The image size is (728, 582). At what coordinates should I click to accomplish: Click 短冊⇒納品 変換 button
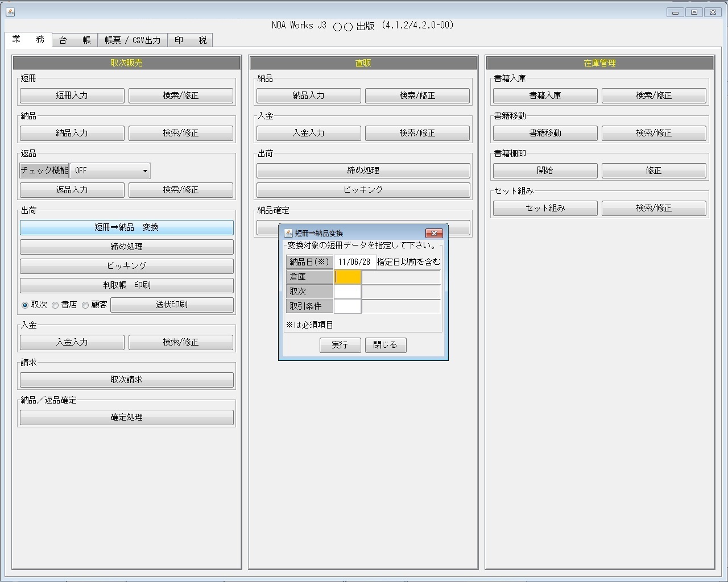click(127, 227)
